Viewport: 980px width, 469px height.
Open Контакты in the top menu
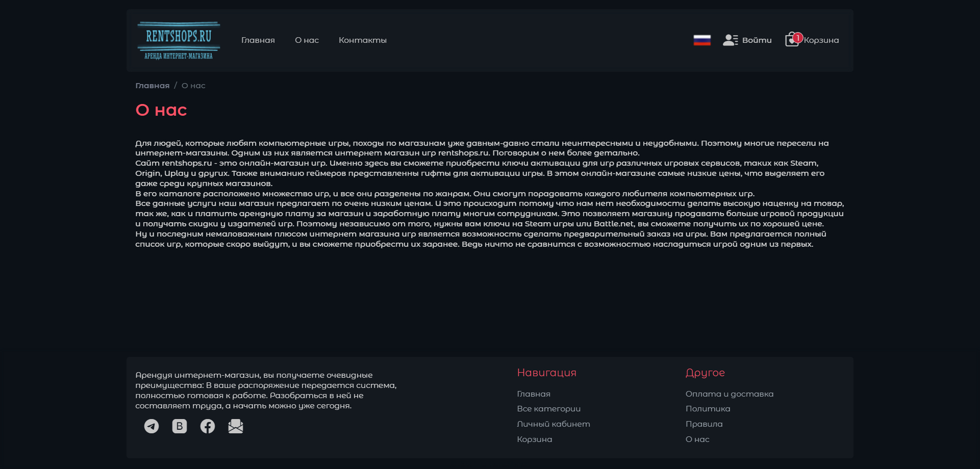(363, 40)
